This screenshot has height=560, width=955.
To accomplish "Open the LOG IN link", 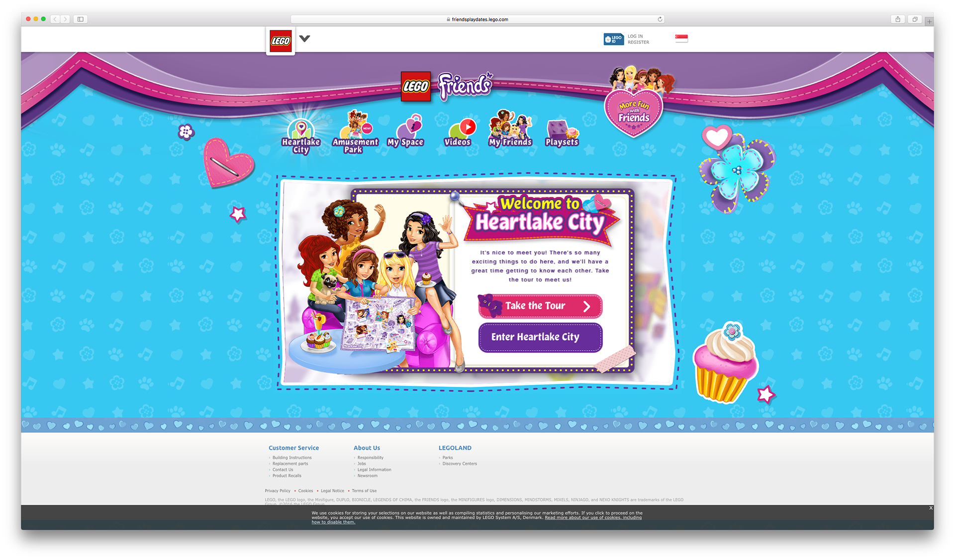I will point(635,36).
